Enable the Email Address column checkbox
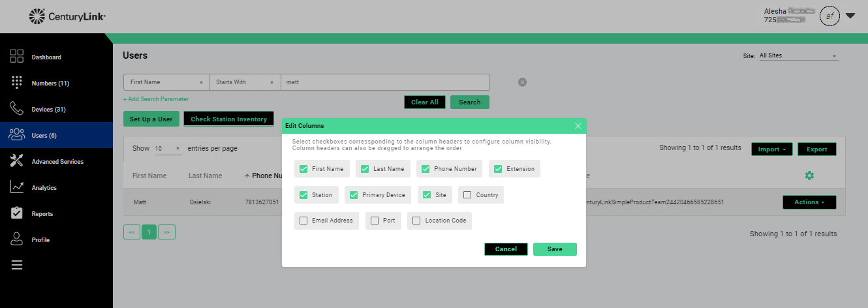Image resolution: width=868 pixels, height=308 pixels. coord(303,221)
